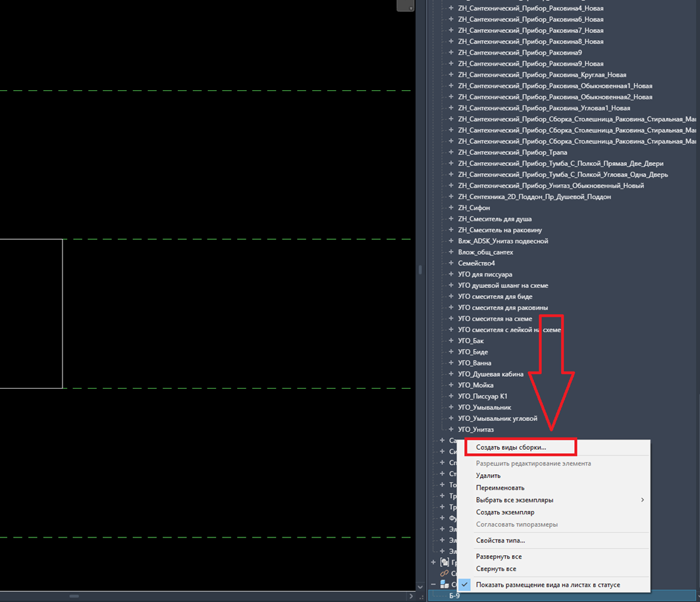Open 'Свойства типа...' from the context menu

500,540
